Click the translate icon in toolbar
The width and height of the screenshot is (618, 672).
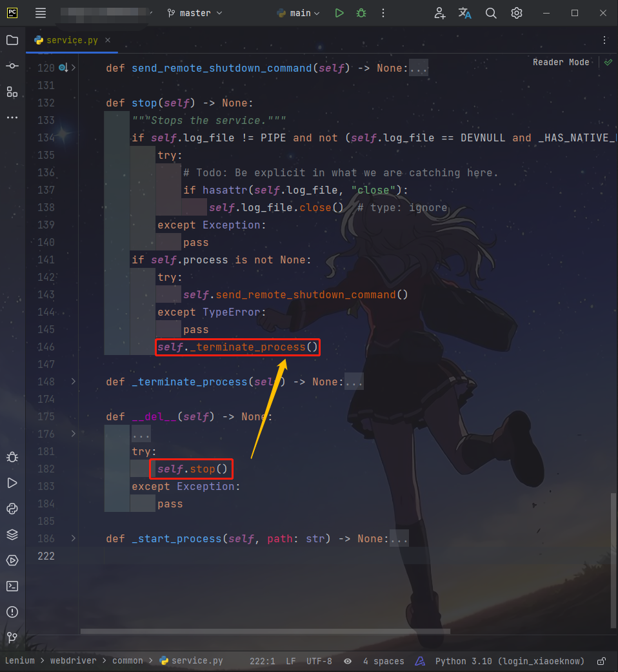(464, 13)
